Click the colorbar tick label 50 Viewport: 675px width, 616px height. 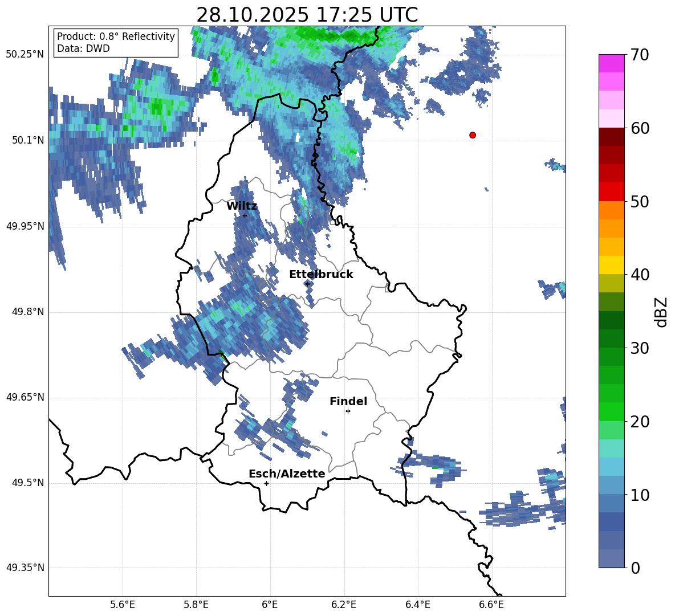tap(640, 201)
